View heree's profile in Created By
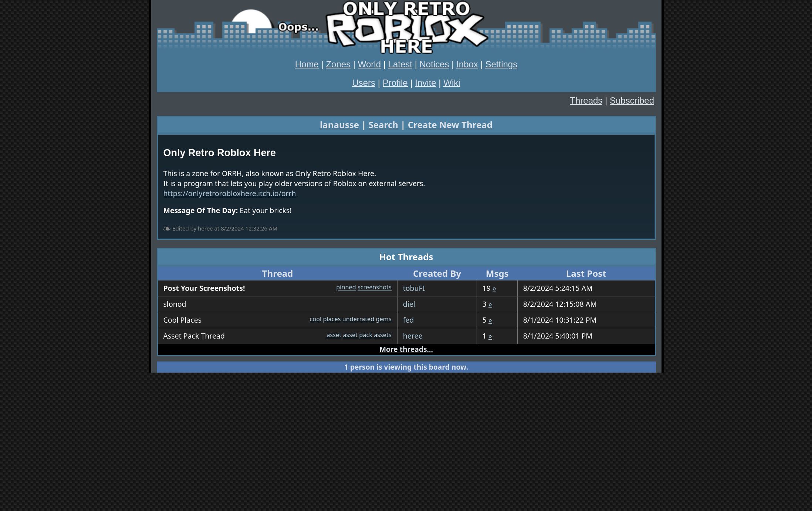812x511 pixels. point(412,336)
